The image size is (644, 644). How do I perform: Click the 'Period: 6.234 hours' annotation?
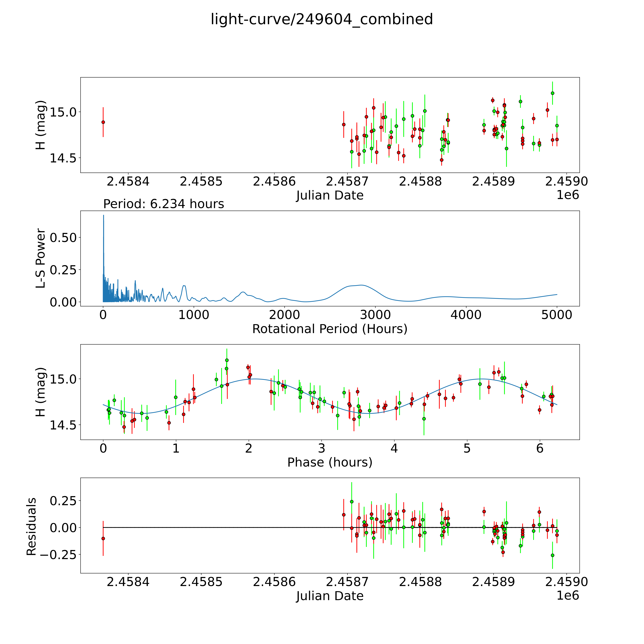(163, 204)
